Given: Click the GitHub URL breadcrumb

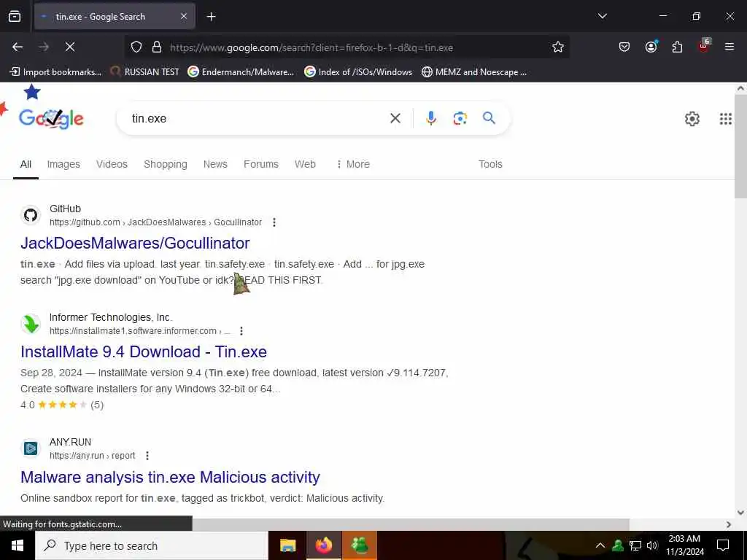Looking at the screenshot, I should pyautogui.click(x=156, y=222).
